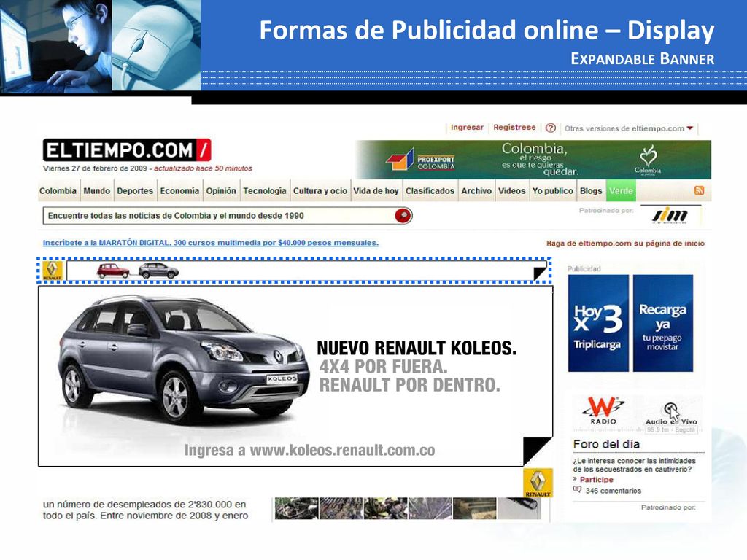Click the help question mark icon

[550, 128]
